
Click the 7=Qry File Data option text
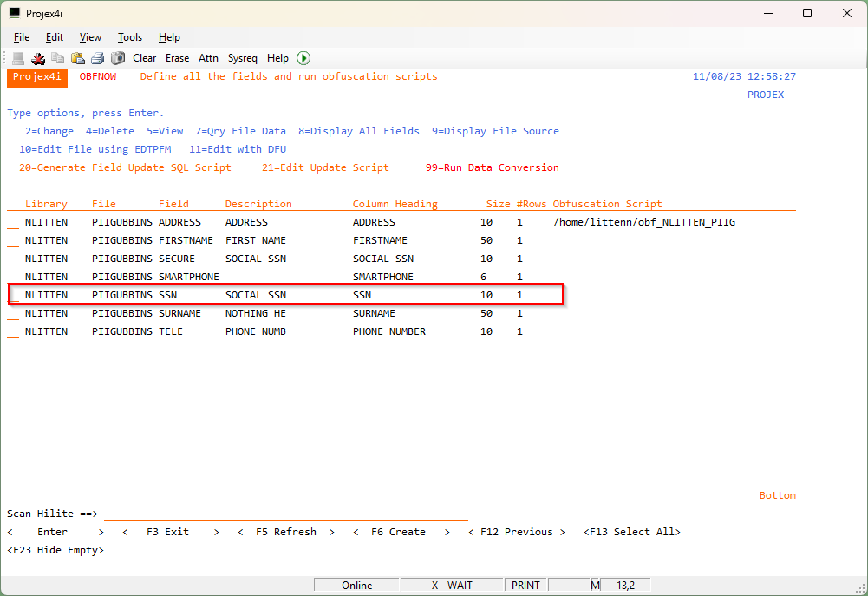[x=240, y=131]
